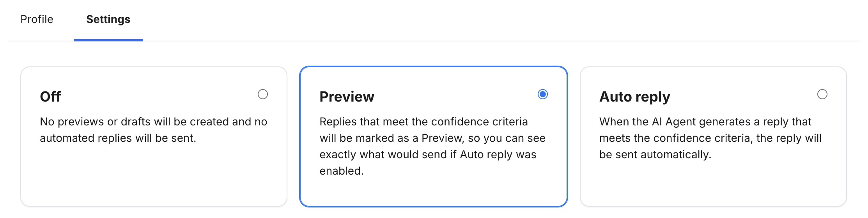The height and width of the screenshot is (218, 868).
Task: Click the Off card heading
Action: click(50, 96)
